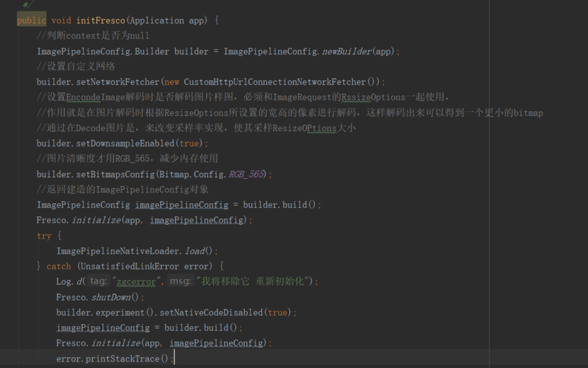
Task: Click imagePipelineConfig reassignment inside catch block
Action: click(x=103, y=328)
